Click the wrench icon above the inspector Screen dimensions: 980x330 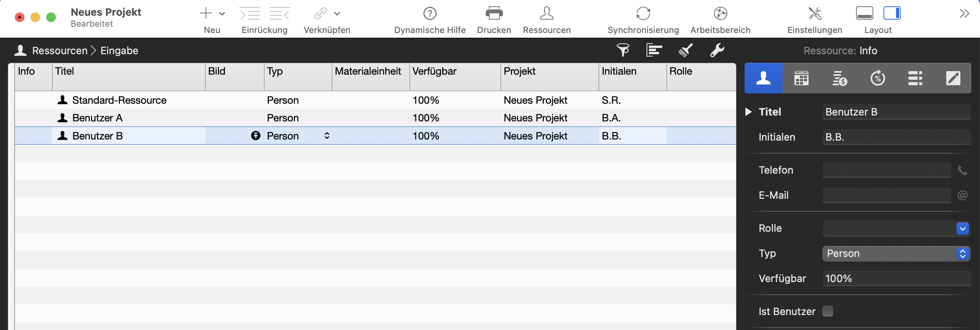718,50
